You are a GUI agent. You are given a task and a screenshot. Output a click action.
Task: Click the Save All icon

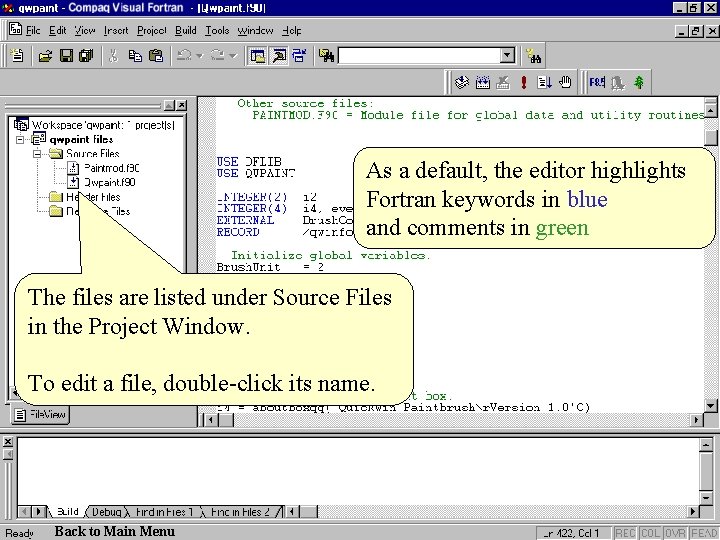click(86, 56)
